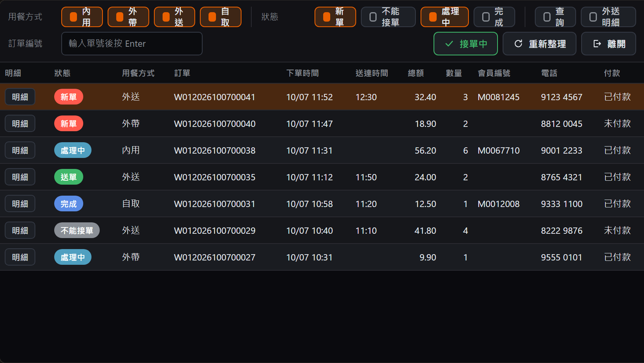Toggle the 處理中 status filter
Viewport: 644px width, 363px height.
445,17
